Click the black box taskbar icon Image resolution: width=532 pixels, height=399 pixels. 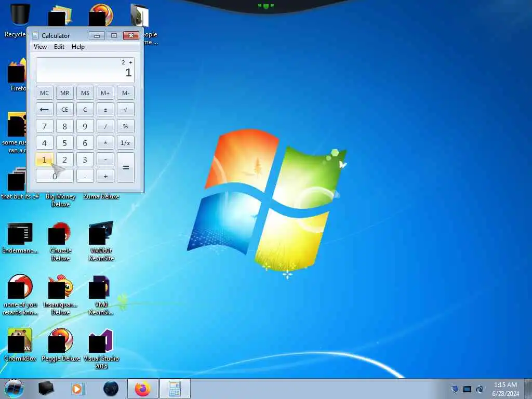point(46,389)
